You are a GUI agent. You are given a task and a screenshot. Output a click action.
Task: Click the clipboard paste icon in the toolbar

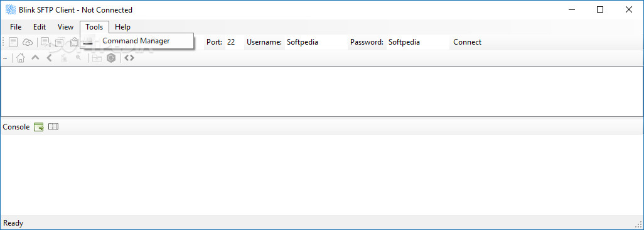[74, 42]
